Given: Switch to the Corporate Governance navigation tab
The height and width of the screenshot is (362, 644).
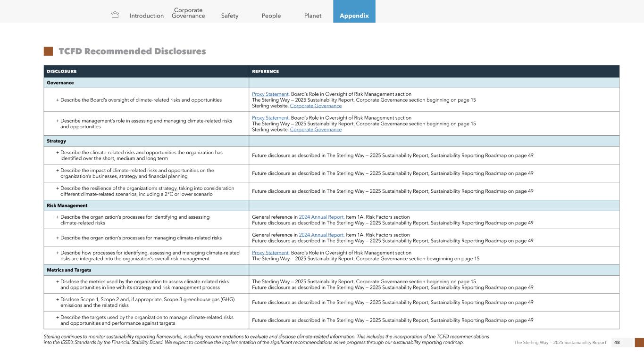Looking at the screenshot, I should [188, 13].
